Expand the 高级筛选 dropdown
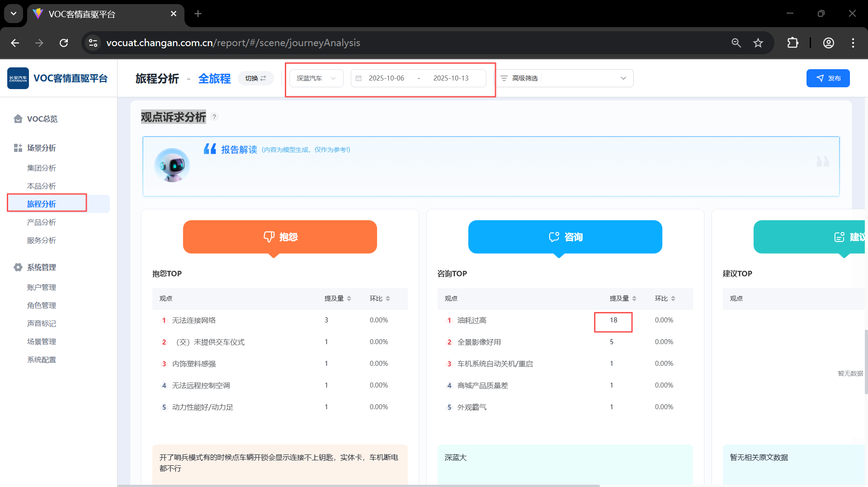 623,78
